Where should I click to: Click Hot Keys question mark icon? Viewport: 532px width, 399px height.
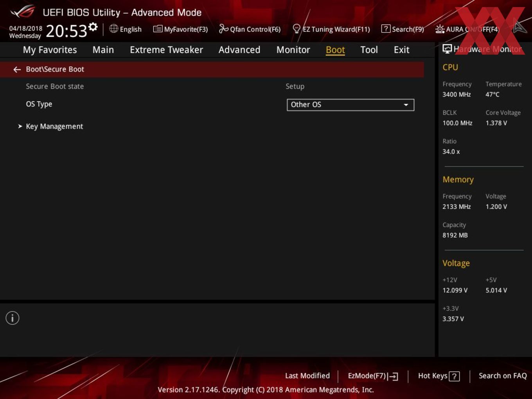click(454, 376)
